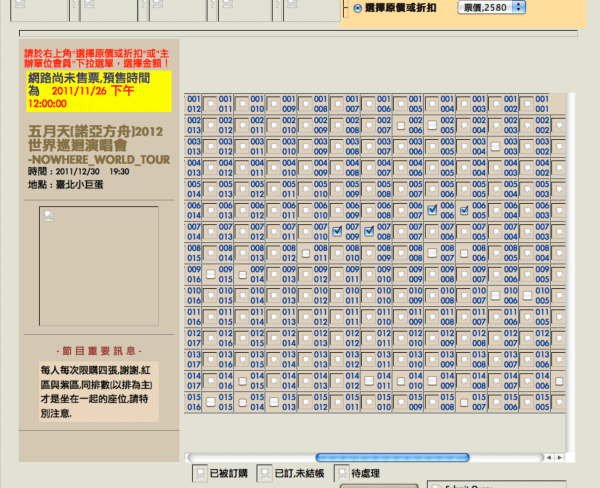This screenshot has height=488, width=600.
Task: Click booked-seat icon for row 012 seat 016
Action: pyautogui.click(x=210, y=338)
